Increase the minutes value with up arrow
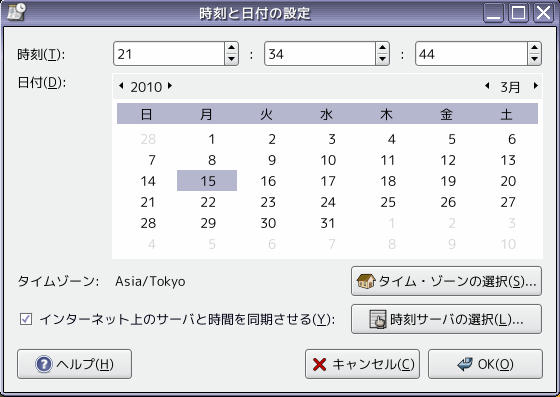Viewport: 560px width, 397px height. [x=382, y=48]
